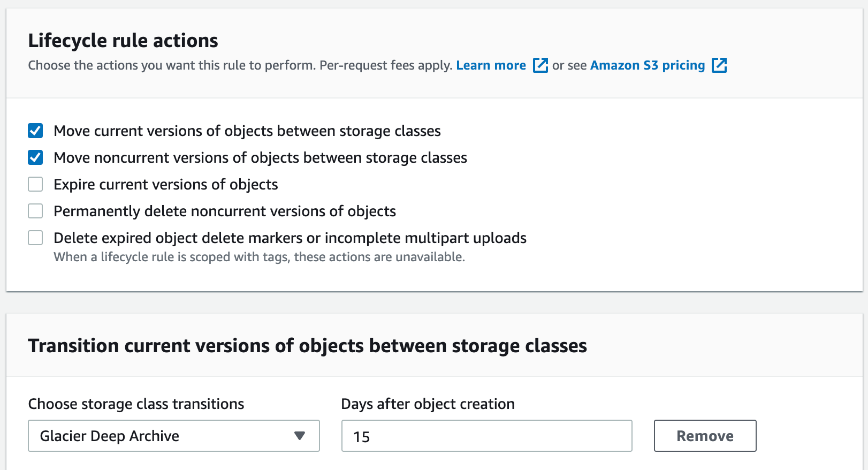This screenshot has width=868, height=470.
Task: Check Permanently delete noncurrent versions of objects
Action: click(x=35, y=211)
